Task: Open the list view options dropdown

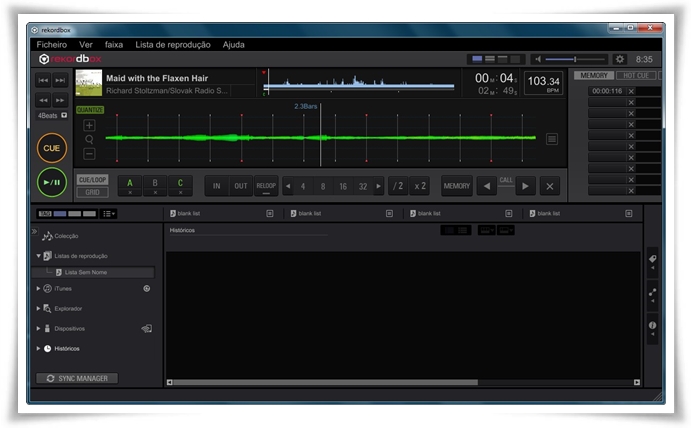Action: pyautogui.click(x=108, y=214)
